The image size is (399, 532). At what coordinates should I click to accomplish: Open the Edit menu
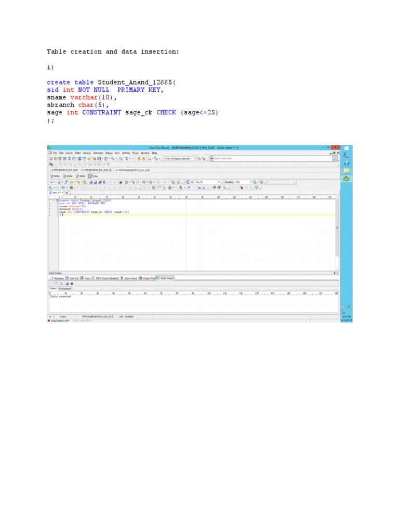point(61,153)
